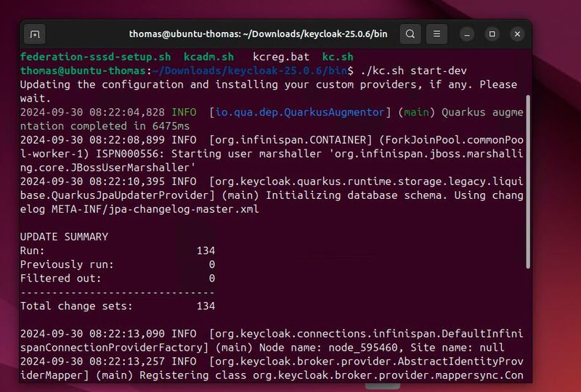Image resolution: width=581 pixels, height=392 pixels.
Task: Click the terminal vertical scrollbar
Action: pos(528,181)
